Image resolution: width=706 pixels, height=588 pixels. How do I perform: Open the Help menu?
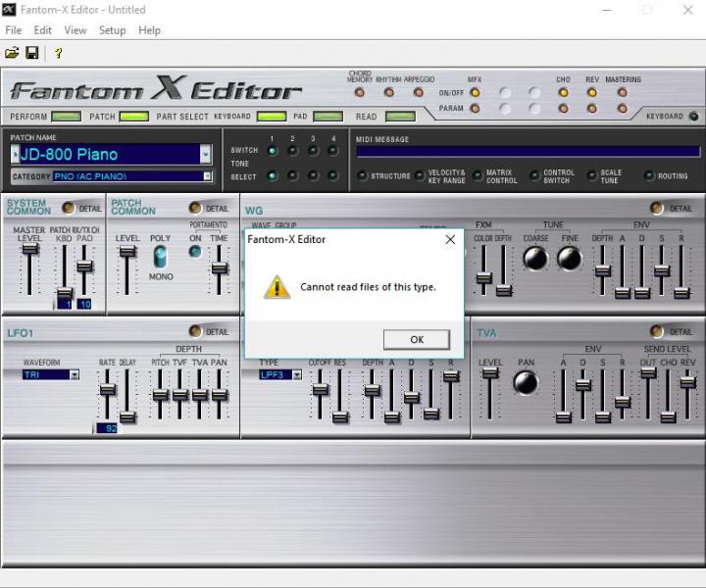click(149, 30)
